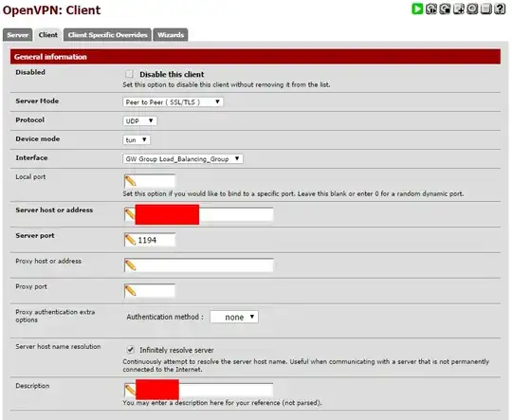Focus the Proxy port input
This screenshot has height=420, width=512.
150,291
